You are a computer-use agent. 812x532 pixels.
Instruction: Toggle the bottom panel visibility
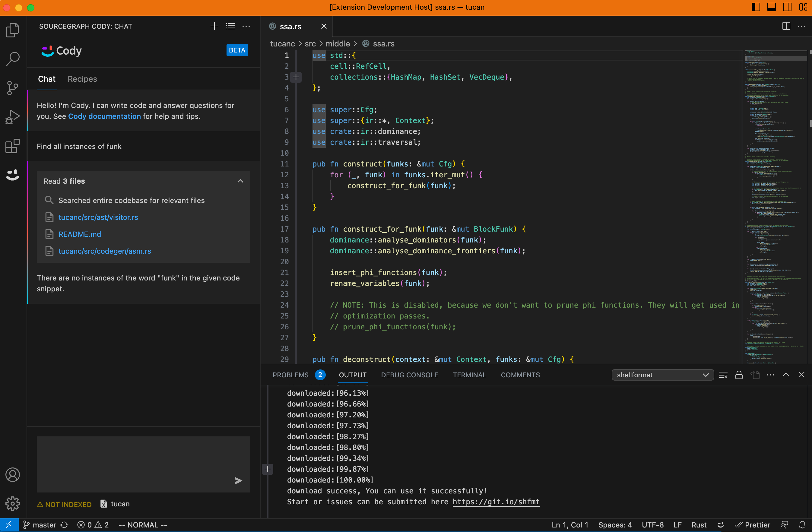pos(771,7)
